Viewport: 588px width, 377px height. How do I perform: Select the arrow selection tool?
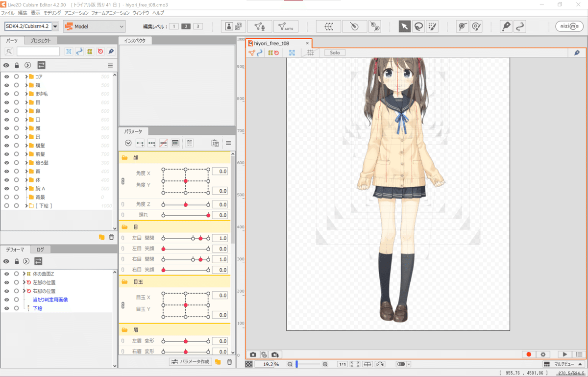(x=404, y=26)
